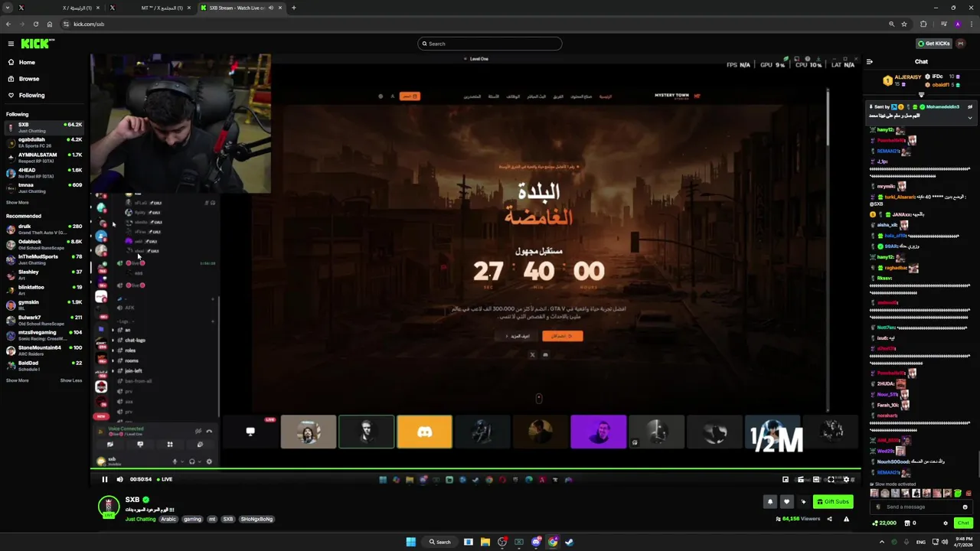The width and height of the screenshot is (980, 551).
Task: Reload the kick.com page
Action: pyautogui.click(x=36, y=24)
